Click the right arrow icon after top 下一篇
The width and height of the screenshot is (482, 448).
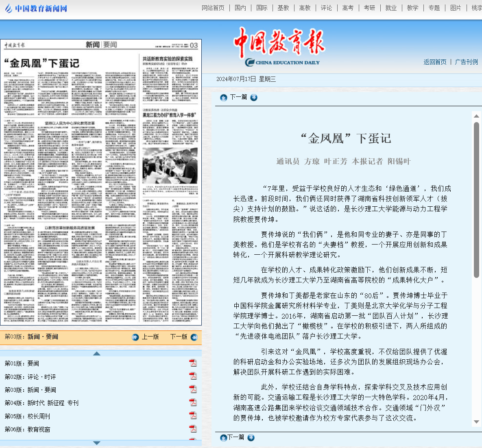[x=253, y=98]
